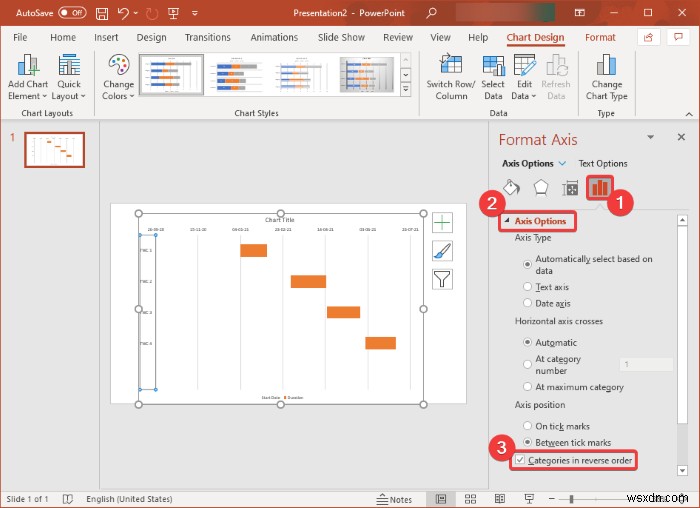Viewport: 700px width, 508px height.
Task: Click the Chart Filters funnel button
Action: click(x=442, y=279)
